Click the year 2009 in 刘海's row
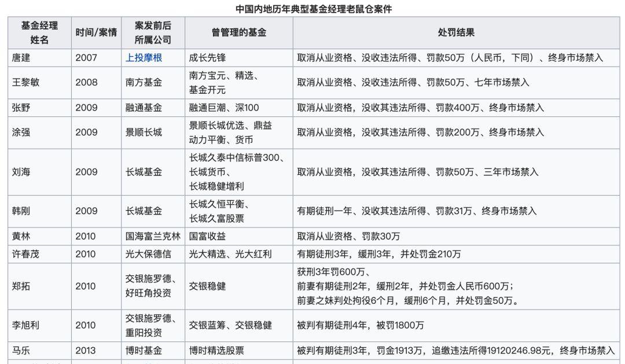Screen dimensions: 625x364 (x=86, y=172)
